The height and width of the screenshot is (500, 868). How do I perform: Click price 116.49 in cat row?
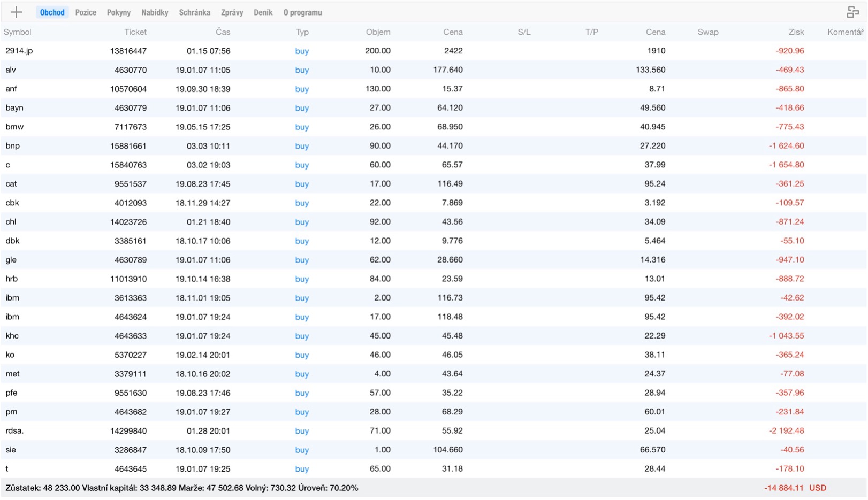450,184
